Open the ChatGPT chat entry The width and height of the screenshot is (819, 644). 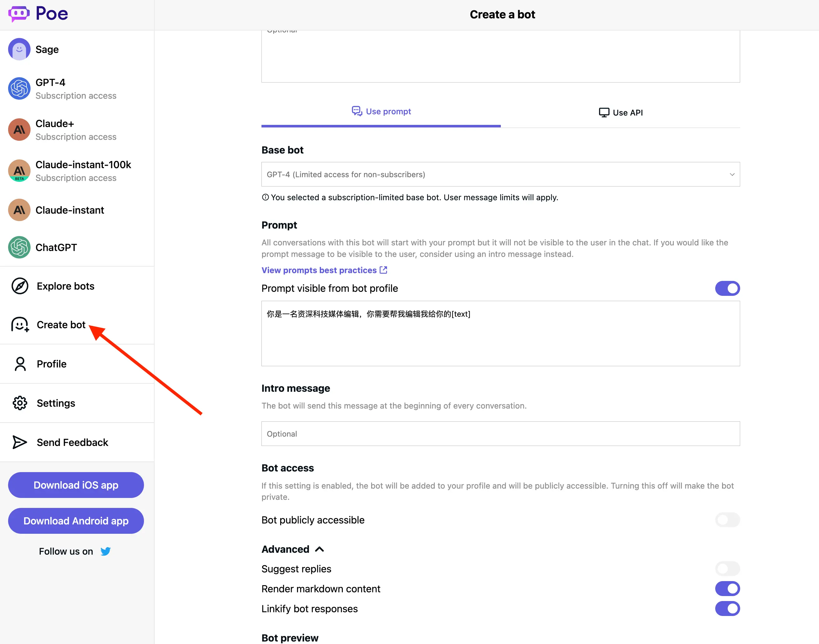[77, 247]
